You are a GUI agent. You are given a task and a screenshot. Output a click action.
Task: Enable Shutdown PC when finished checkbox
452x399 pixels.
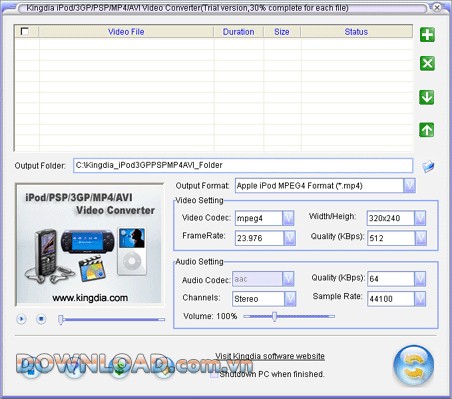pos(214,375)
